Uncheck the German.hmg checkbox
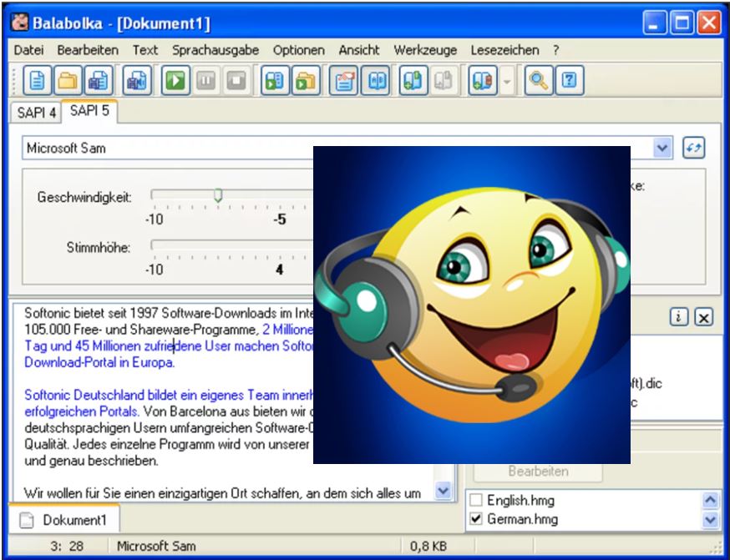This screenshot has height=560, width=730. [476, 519]
